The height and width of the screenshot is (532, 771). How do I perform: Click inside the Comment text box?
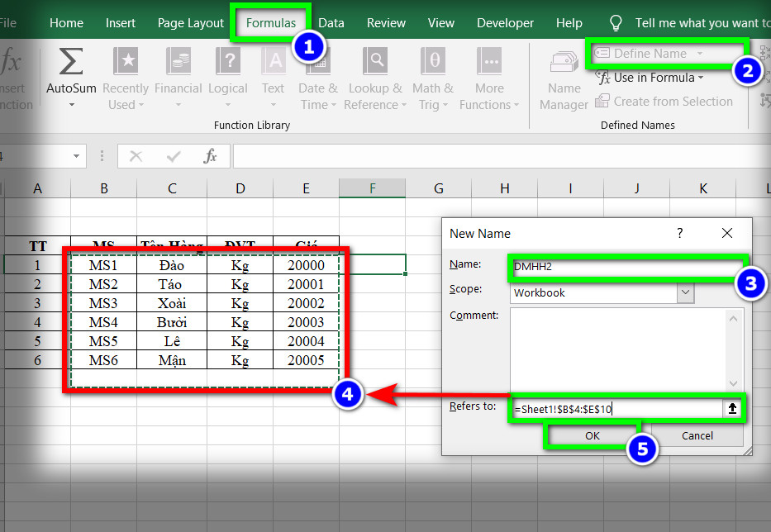click(618, 349)
